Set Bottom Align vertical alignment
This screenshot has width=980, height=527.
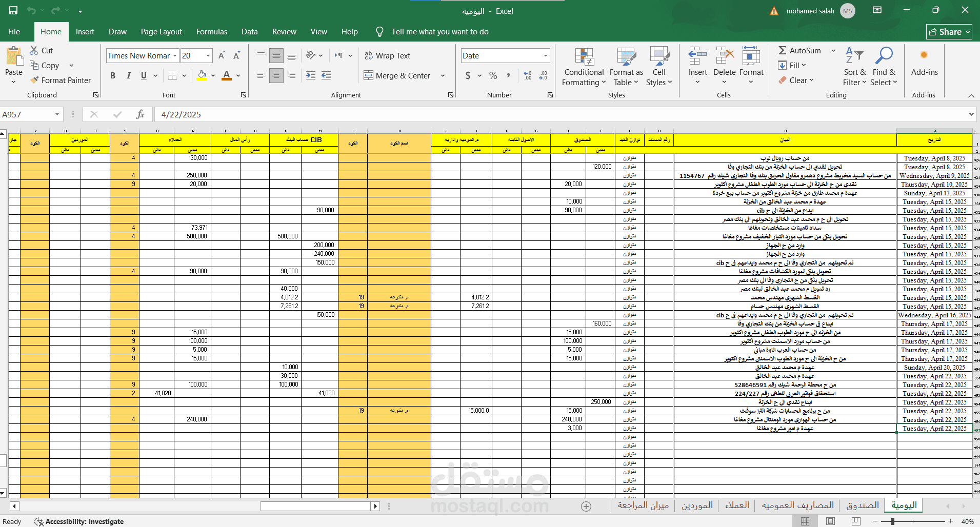click(x=292, y=55)
